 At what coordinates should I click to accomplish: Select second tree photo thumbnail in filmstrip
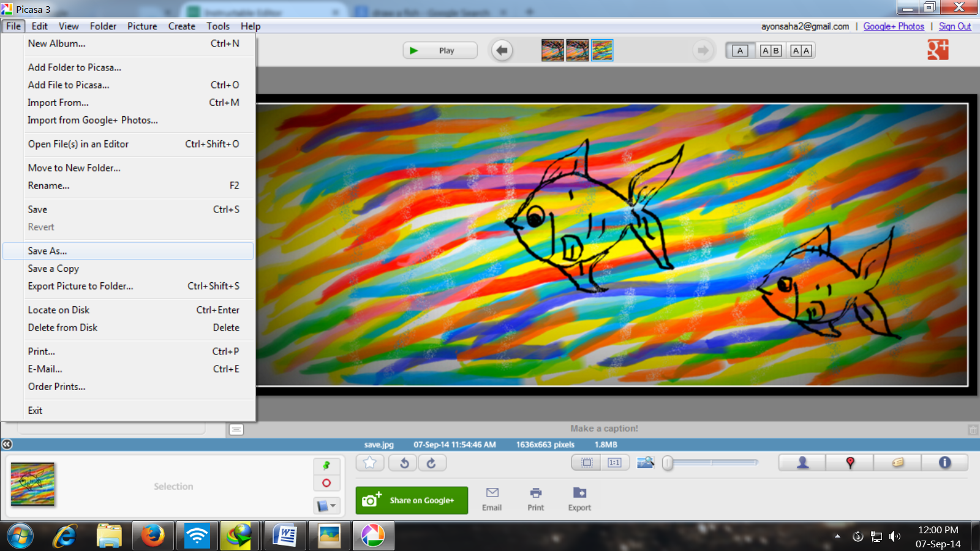[x=578, y=50]
